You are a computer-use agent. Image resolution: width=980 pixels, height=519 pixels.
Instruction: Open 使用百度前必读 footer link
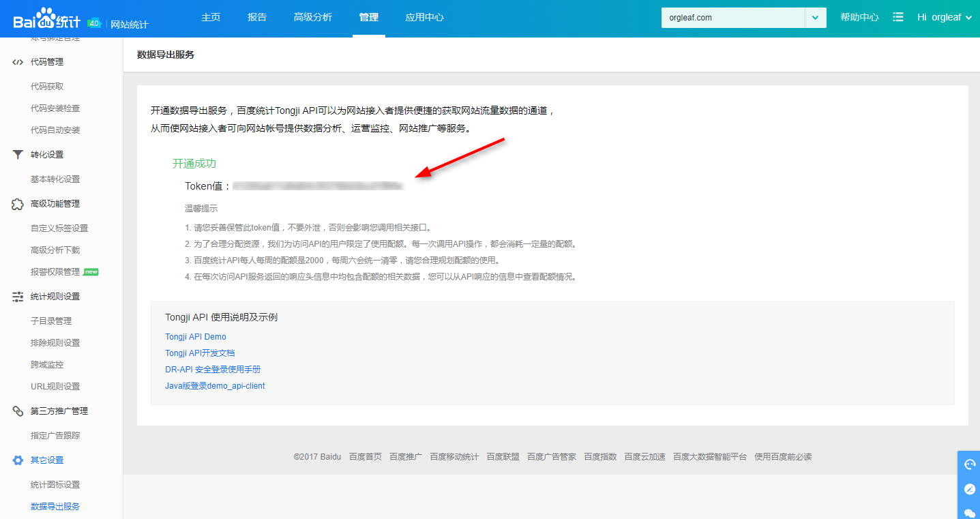(783, 457)
